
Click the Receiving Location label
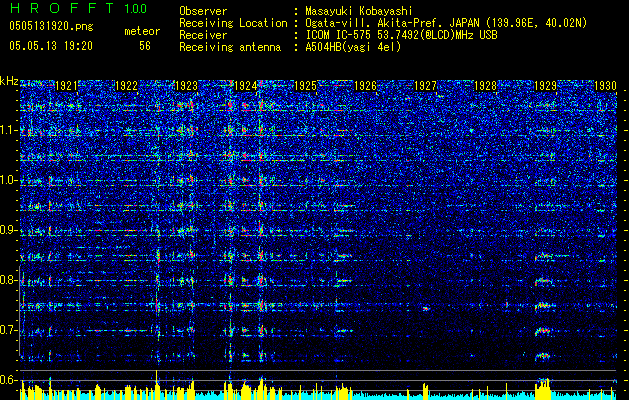pos(233,23)
